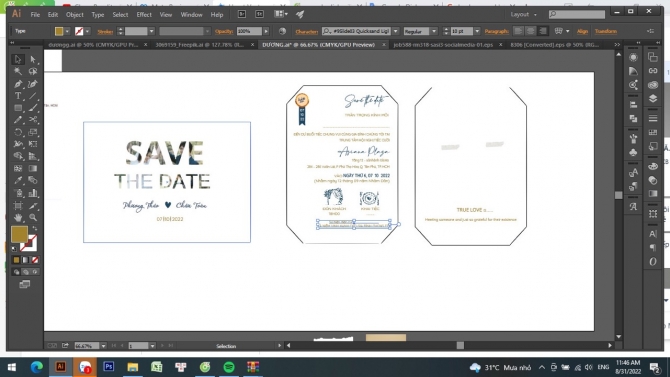Open the opacity slider arrow
This screenshot has width=670, height=377.
266,31
